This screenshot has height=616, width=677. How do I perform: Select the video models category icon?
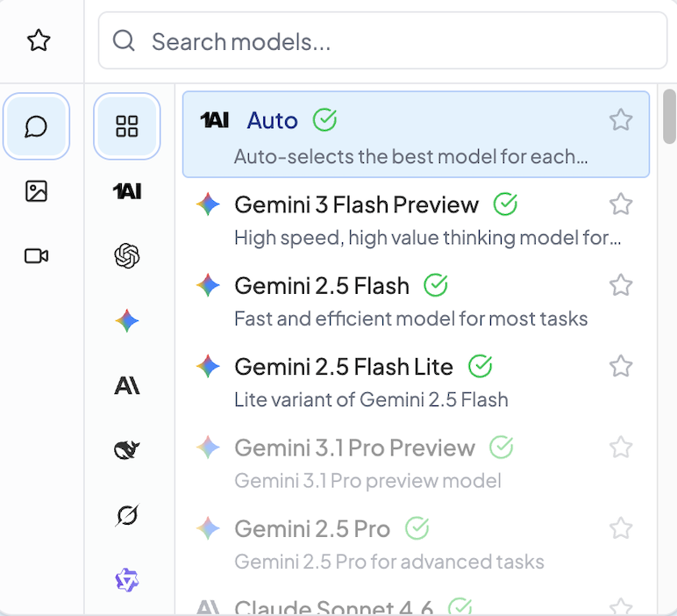coord(36,255)
